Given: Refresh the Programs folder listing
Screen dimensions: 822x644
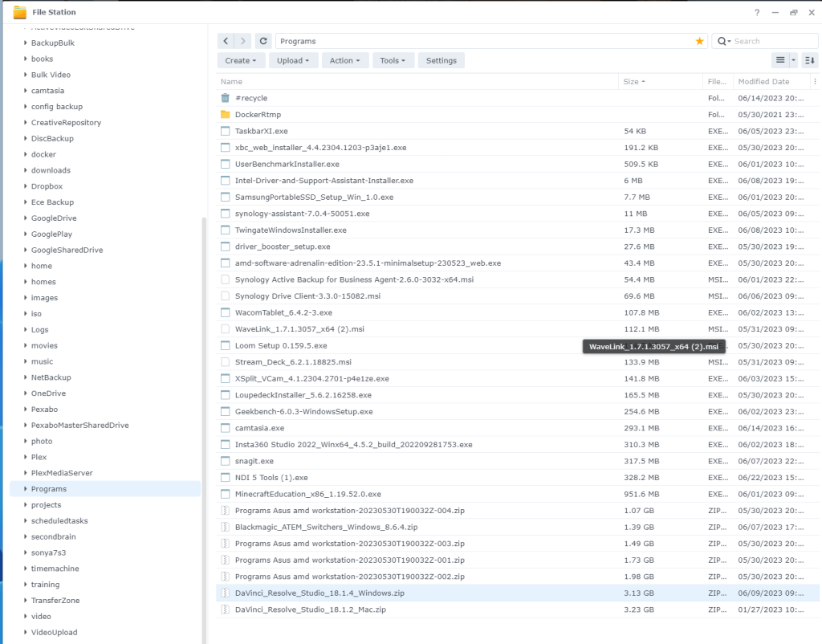Looking at the screenshot, I should (263, 41).
